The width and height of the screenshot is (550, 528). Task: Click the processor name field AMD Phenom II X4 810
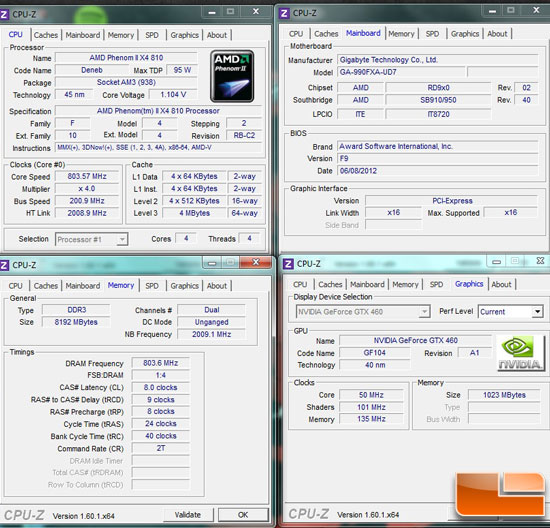tap(126, 58)
